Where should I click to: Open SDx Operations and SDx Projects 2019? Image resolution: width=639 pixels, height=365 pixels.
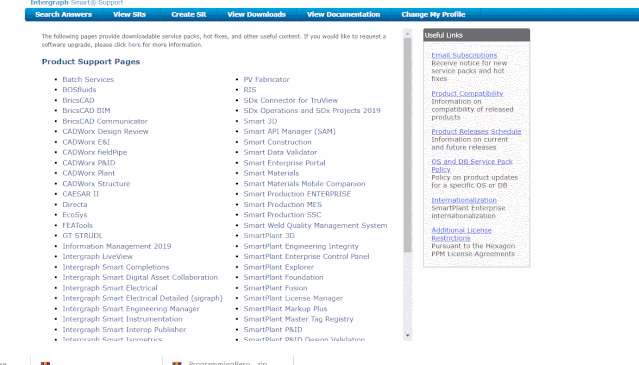(312, 110)
